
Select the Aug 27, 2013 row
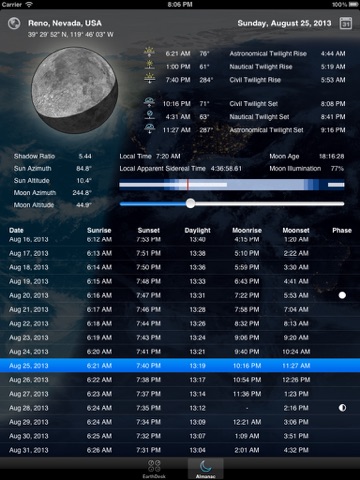[x=180, y=394]
